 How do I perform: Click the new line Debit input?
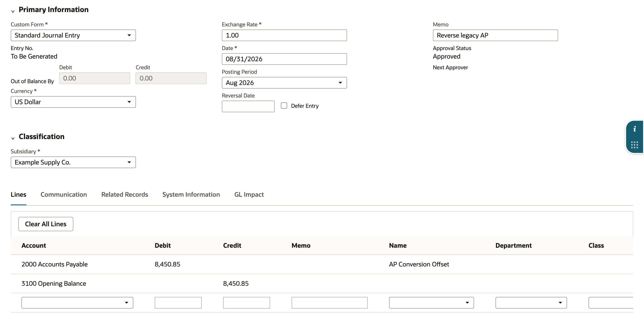tap(178, 302)
